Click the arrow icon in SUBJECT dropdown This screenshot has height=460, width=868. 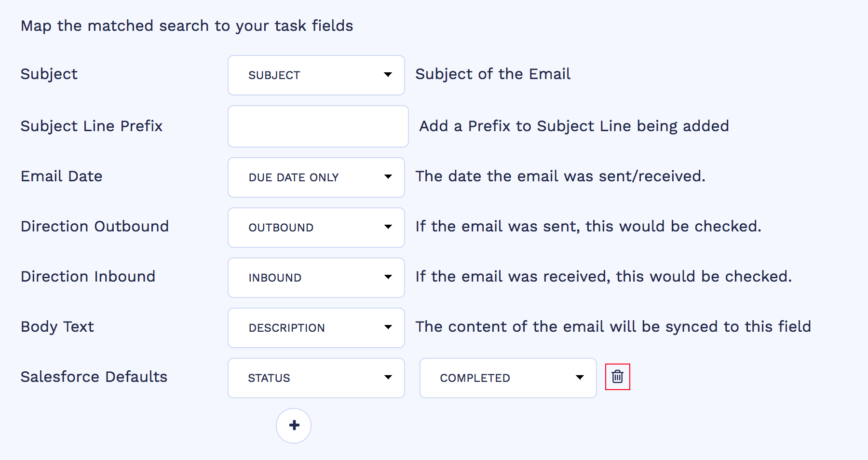tap(388, 75)
